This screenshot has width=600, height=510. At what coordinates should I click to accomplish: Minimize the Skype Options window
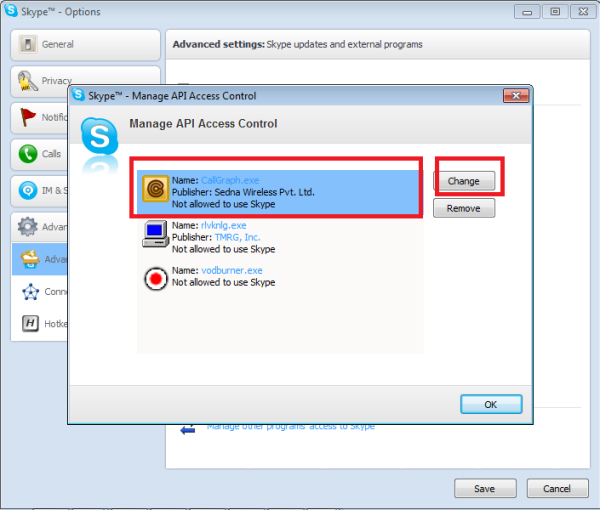[x=527, y=11]
